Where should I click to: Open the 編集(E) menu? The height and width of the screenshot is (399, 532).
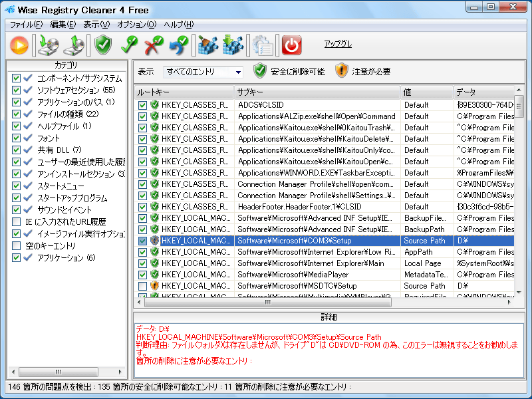click(x=63, y=25)
